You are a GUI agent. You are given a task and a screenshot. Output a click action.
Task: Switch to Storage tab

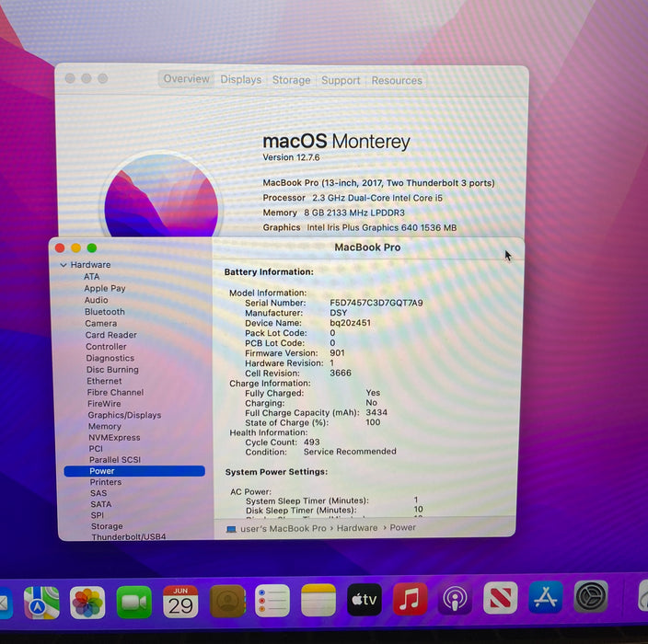[292, 80]
